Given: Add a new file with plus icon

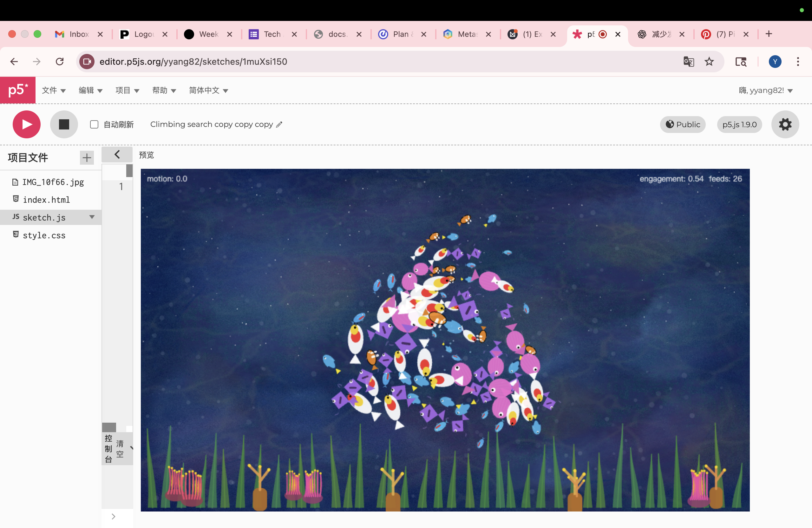Looking at the screenshot, I should click(x=87, y=157).
